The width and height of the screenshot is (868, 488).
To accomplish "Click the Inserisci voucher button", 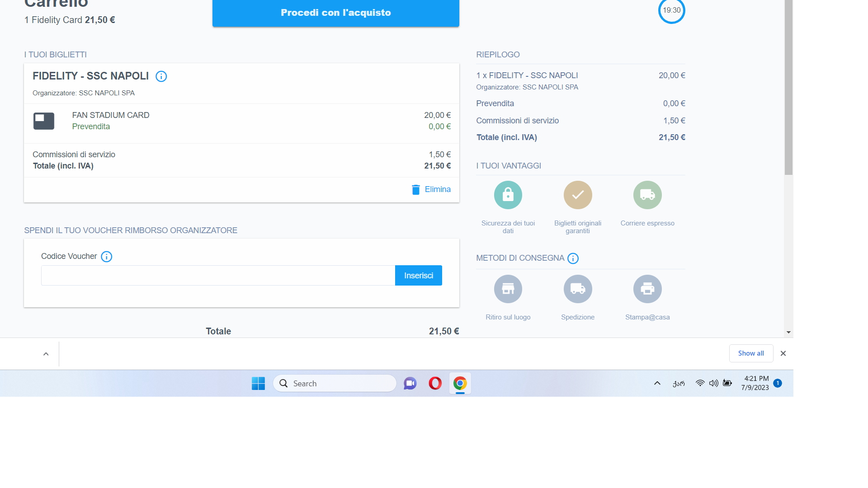I will 419,276.
